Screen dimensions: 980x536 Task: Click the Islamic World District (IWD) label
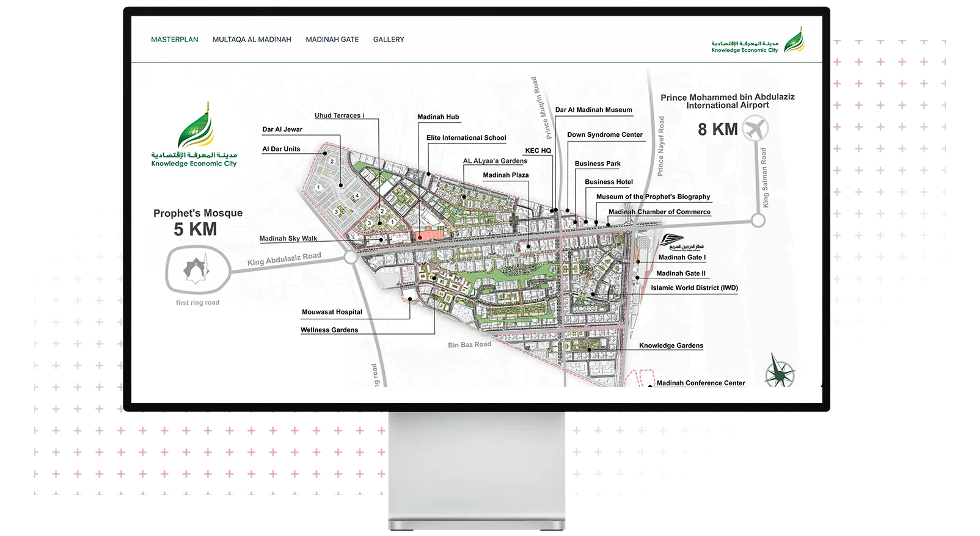694,288
